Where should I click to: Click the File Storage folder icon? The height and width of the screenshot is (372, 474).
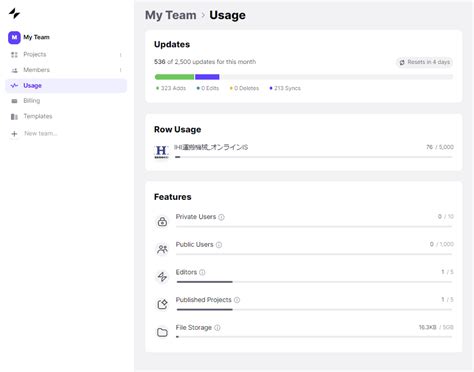[x=162, y=332]
